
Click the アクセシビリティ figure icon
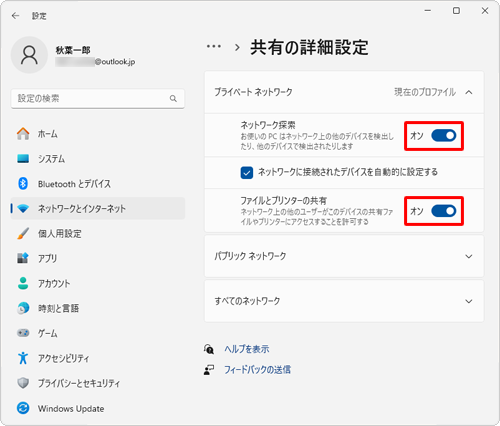click(23, 358)
